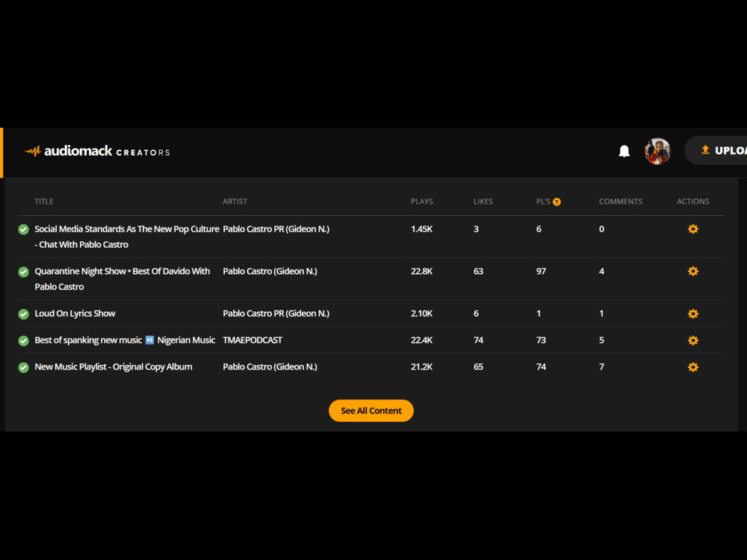Click plays value 1.45K
Screen dimensions: 747x560
[x=421, y=229]
